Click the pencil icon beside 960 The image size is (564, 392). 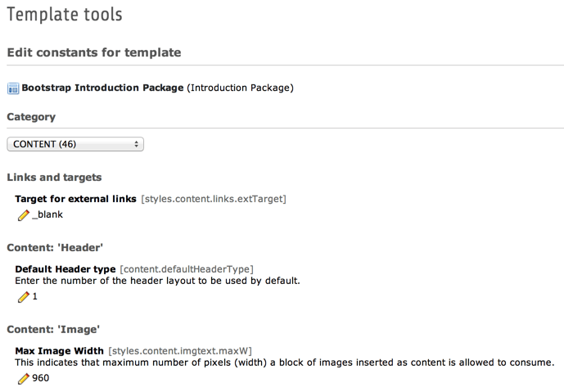[x=23, y=378]
